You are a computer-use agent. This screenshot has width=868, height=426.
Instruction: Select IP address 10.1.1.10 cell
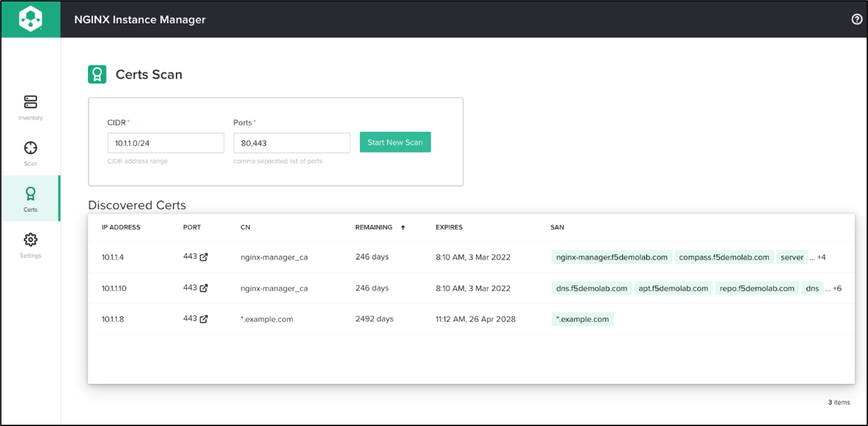[x=114, y=289]
